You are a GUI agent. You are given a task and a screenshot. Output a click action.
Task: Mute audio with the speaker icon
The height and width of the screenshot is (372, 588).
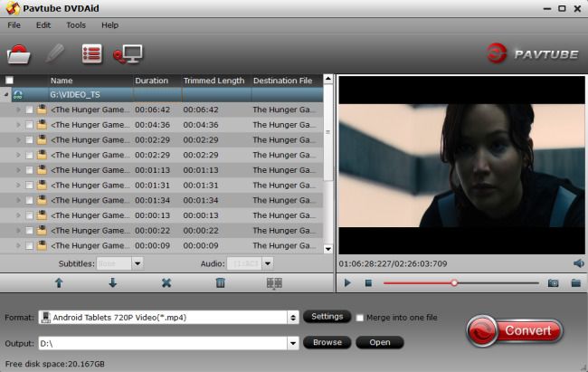click(x=578, y=263)
